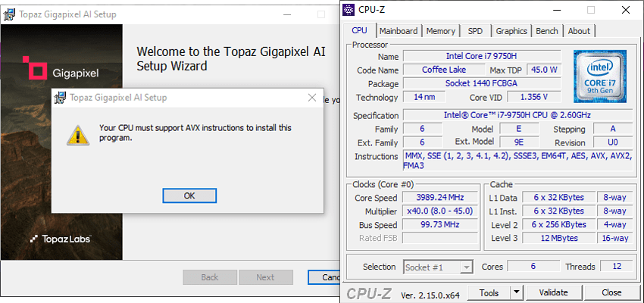Click the Tools button in CPU-Z

489,292
